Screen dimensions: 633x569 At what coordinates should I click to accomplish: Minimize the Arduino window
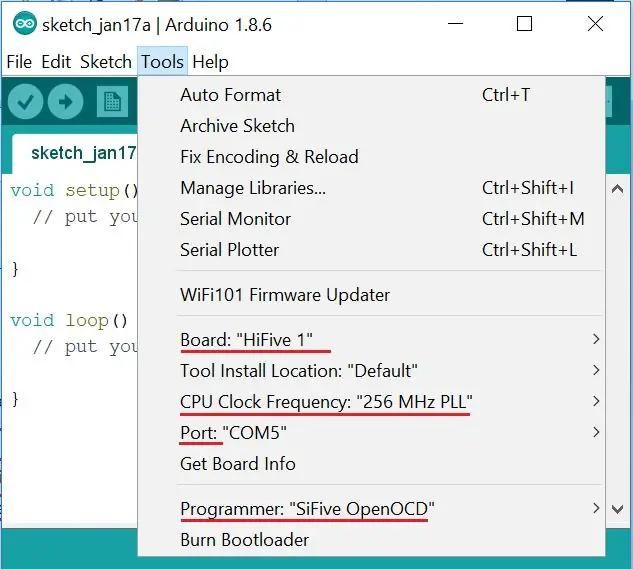455,23
